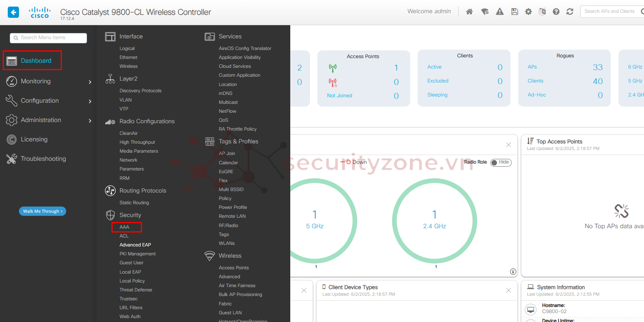
Task: Open Access Points under Wireless
Action: pyautogui.click(x=234, y=268)
